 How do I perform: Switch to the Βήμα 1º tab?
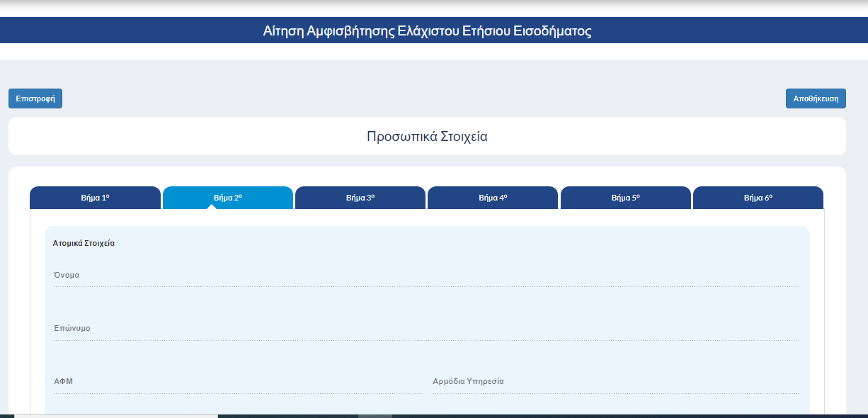pyautogui.click(x=95, y=198)
